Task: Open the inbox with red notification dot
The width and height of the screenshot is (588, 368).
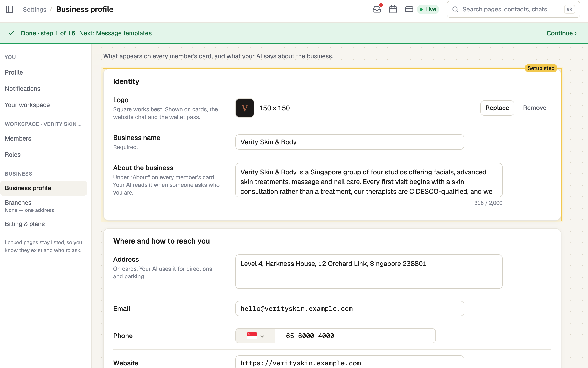Action: 377,9
